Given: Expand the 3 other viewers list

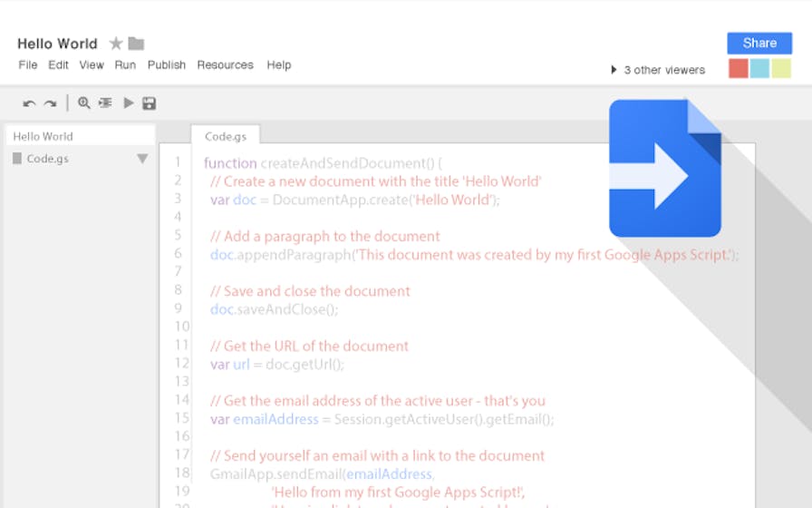Looking at the screenshot, I should [614, 70].
